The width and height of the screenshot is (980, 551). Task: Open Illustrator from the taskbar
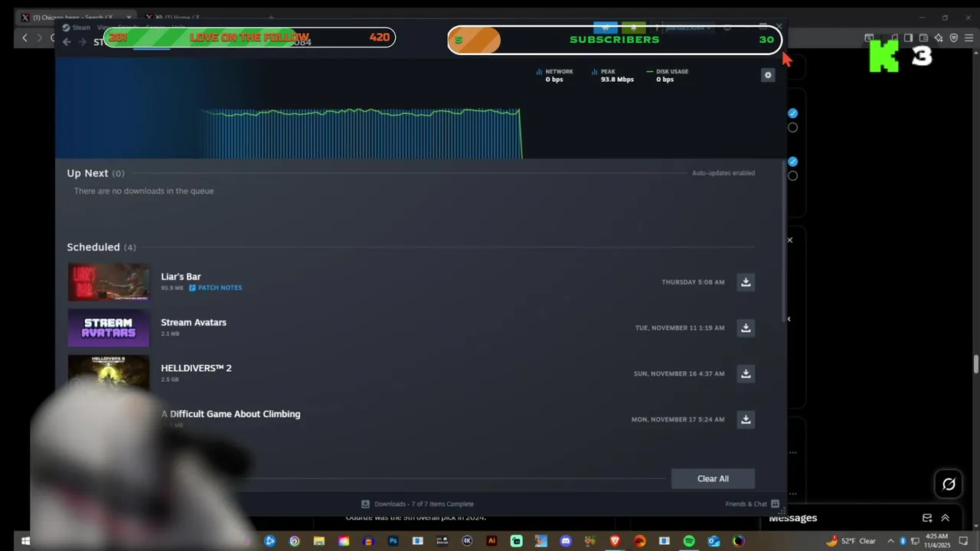click(492, 541)
